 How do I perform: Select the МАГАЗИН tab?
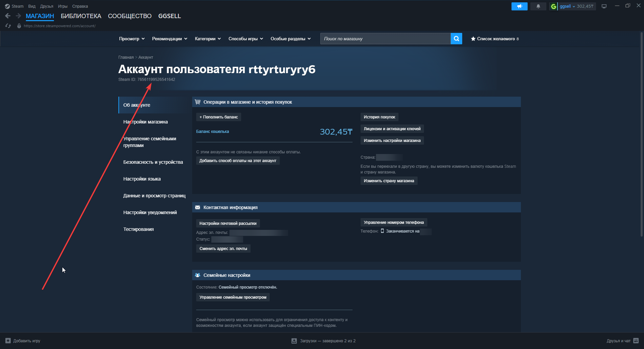(x=40, y=16)
